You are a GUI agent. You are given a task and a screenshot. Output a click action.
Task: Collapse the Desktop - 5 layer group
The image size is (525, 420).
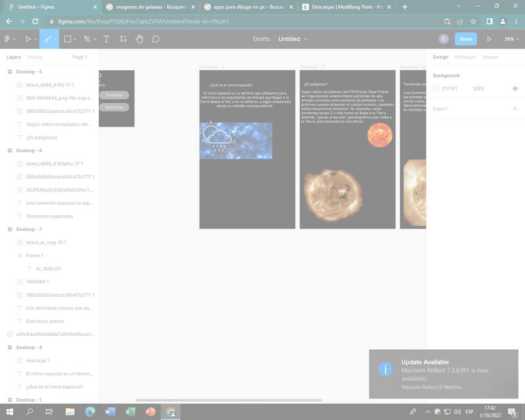[5, 72]
